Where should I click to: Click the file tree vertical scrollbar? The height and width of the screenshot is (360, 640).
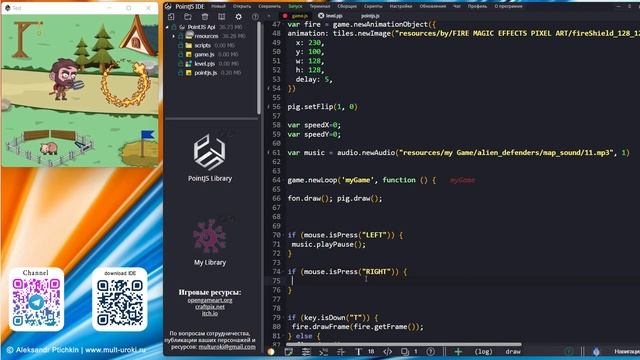tap(259, 67)
